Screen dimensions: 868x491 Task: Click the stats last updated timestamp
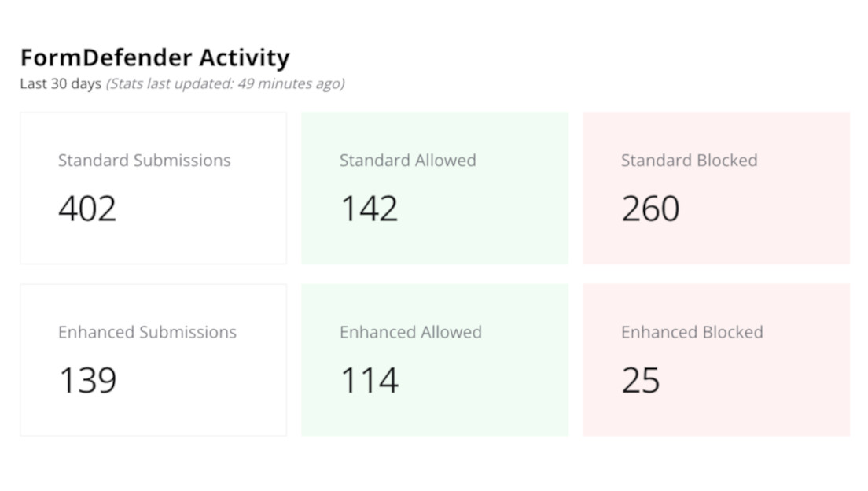coord(225,83)
